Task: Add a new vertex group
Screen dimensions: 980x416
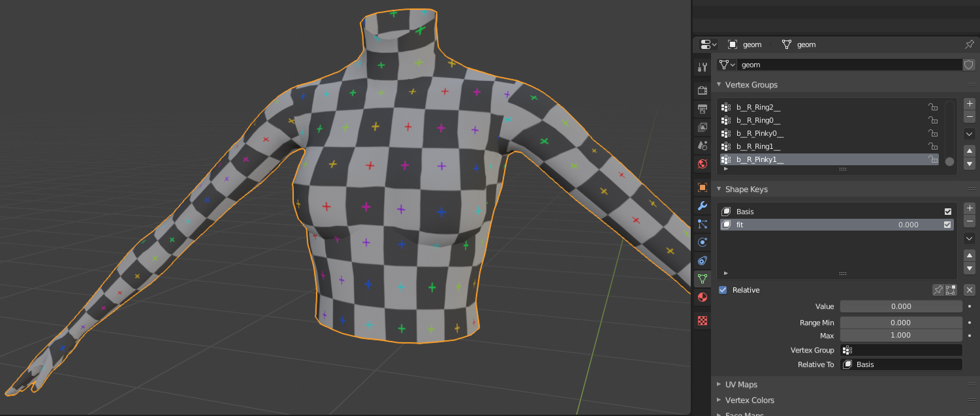Action: coord(970,104)
